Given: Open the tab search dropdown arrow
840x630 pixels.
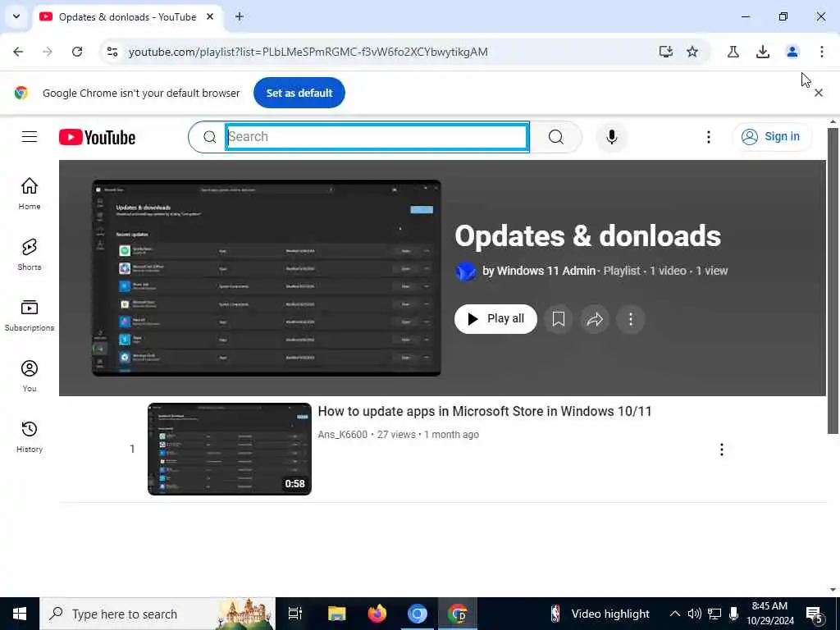Looking at the screenshot, I should coord(16,16).
